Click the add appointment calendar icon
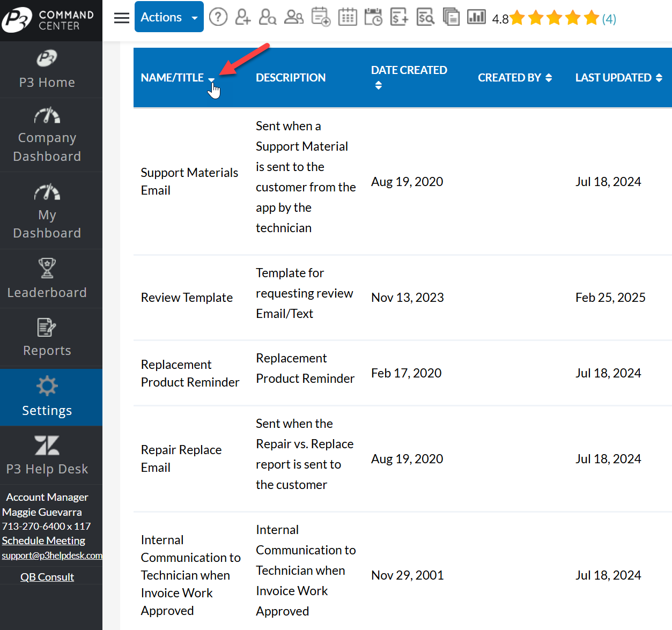Viewport: 672px width, 630px height. (321, 17)
